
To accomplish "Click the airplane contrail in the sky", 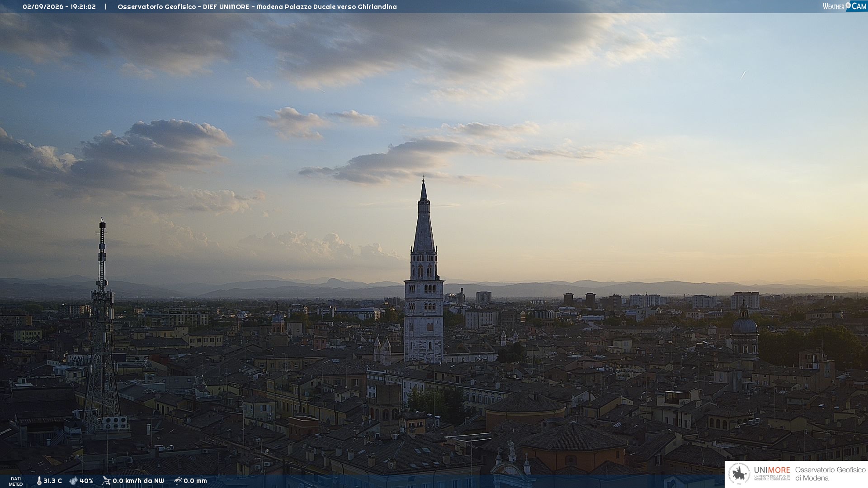I will [742, 75].
